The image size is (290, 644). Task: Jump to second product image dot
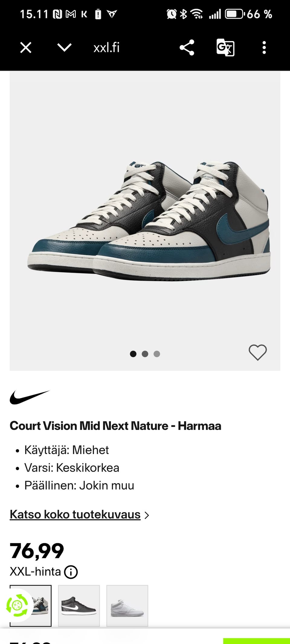click(x=145, y=354)
